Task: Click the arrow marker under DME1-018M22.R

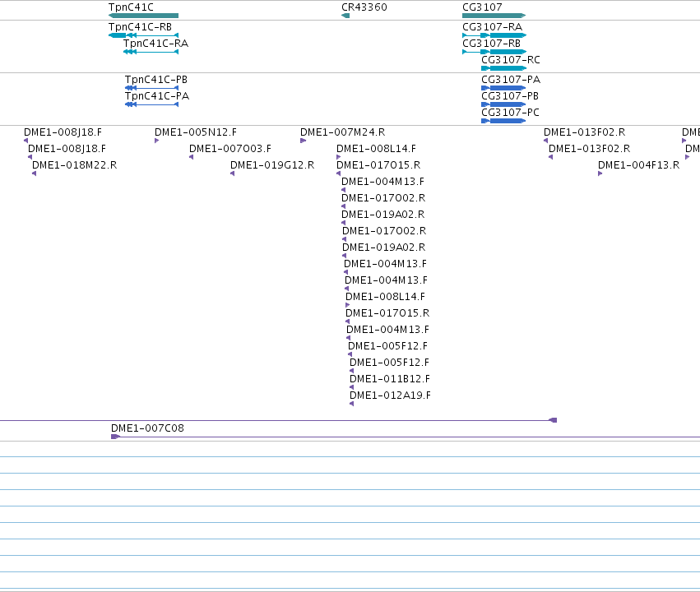Action: click(x=35, y=173)
